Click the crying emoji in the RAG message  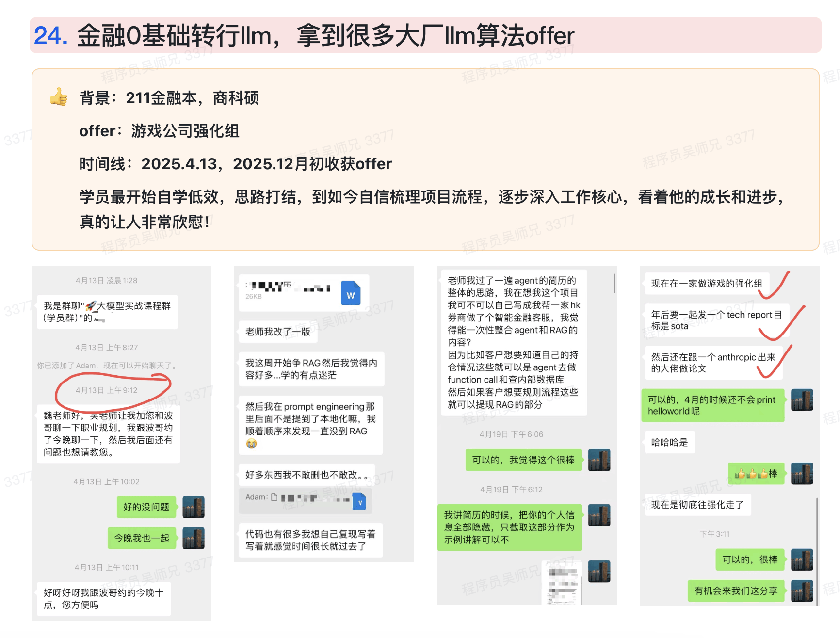click(251, 444)
